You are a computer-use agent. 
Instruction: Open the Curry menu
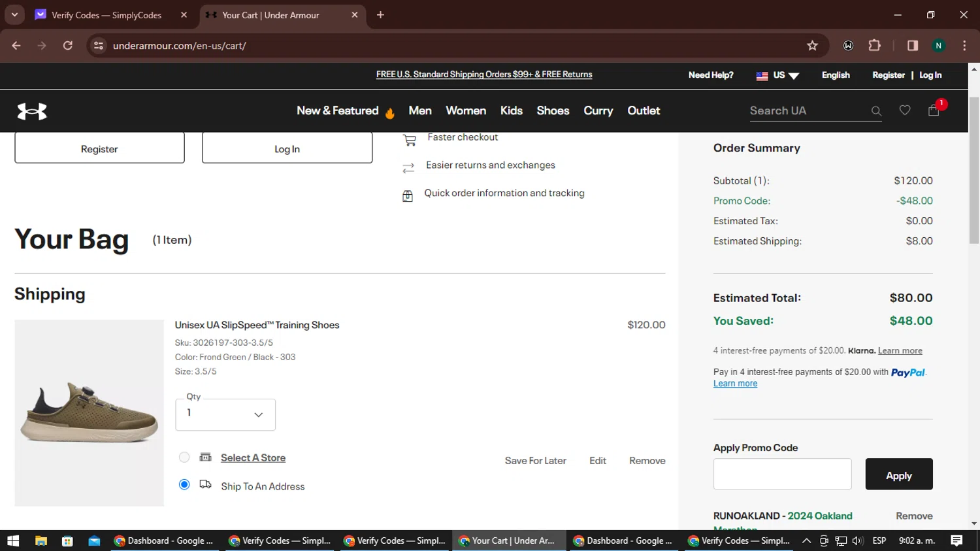pos(598,111)
